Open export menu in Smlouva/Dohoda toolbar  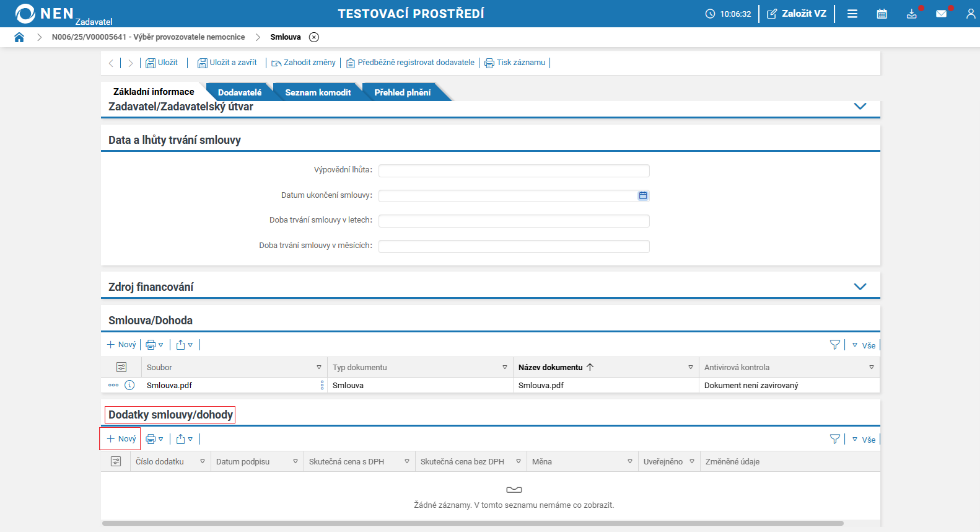185,345
